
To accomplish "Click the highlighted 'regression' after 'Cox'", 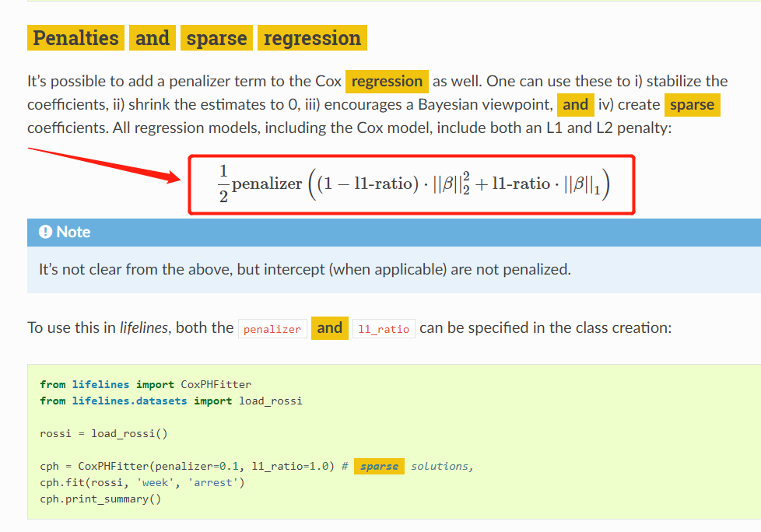I will pos(387,82).
